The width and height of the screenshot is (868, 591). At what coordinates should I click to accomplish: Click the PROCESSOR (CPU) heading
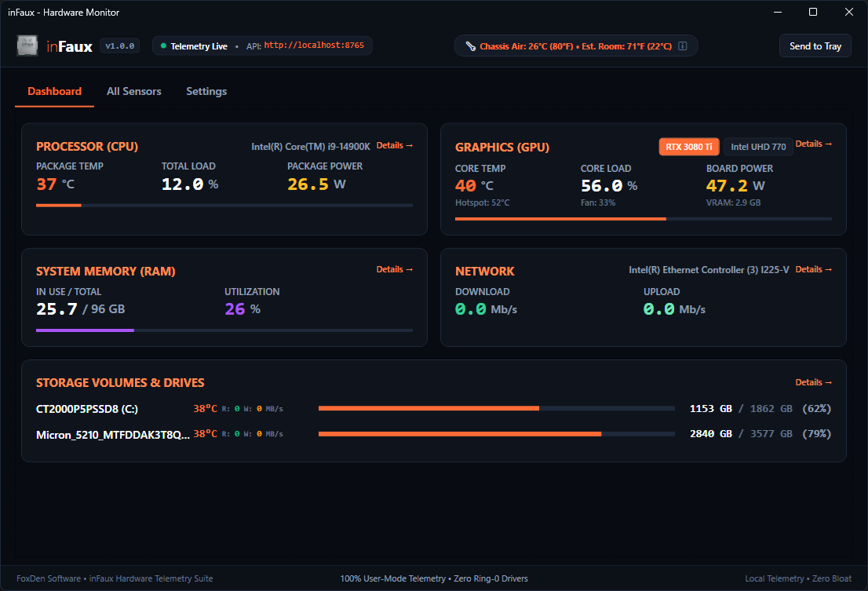(87, 147)
